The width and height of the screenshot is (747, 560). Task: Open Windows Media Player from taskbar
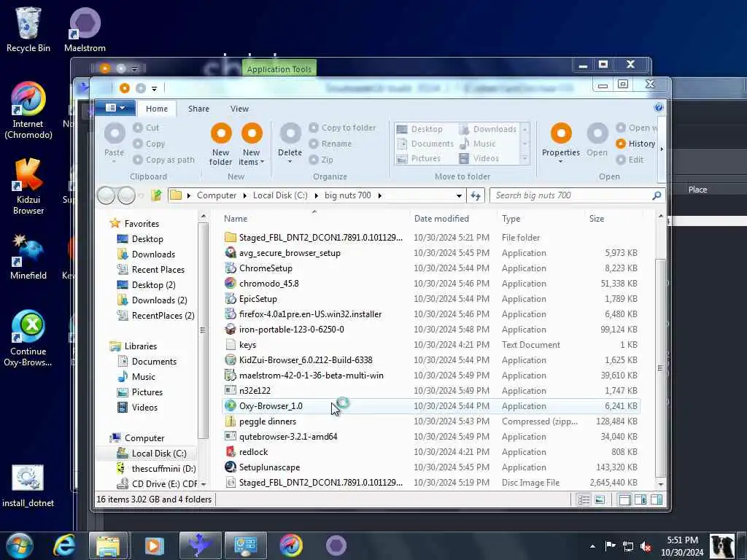(x=154, y=545)
